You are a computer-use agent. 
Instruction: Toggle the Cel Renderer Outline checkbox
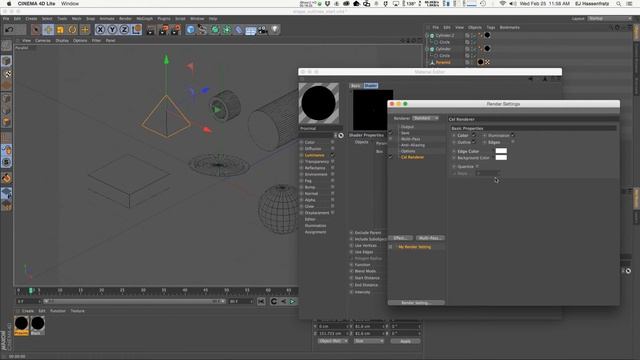(x=473, y=142)
